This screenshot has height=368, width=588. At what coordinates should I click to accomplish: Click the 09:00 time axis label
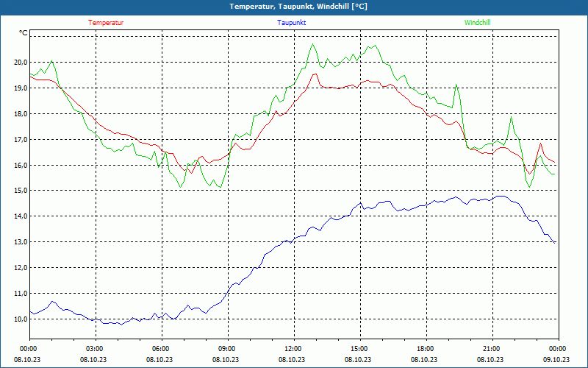point(228,348)
